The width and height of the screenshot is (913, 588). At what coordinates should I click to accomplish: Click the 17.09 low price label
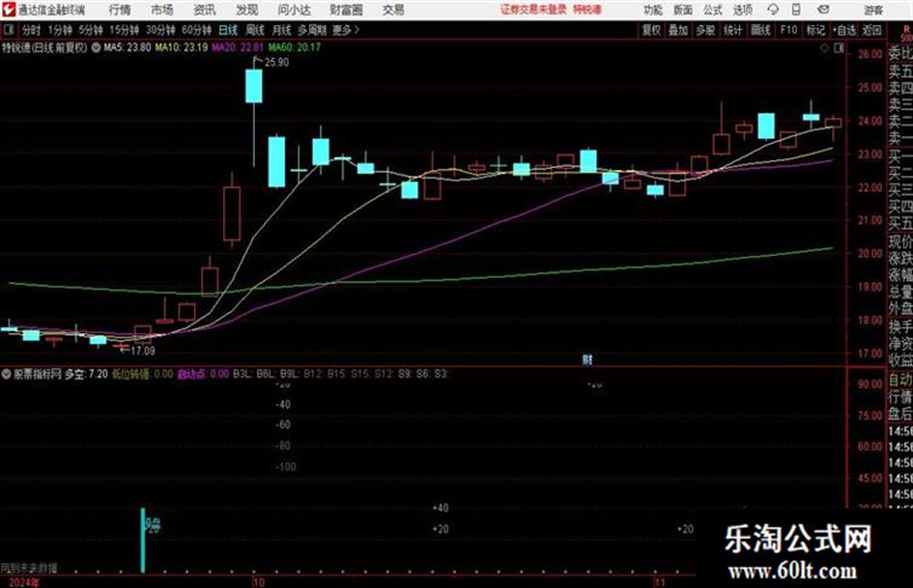(142, 350)
